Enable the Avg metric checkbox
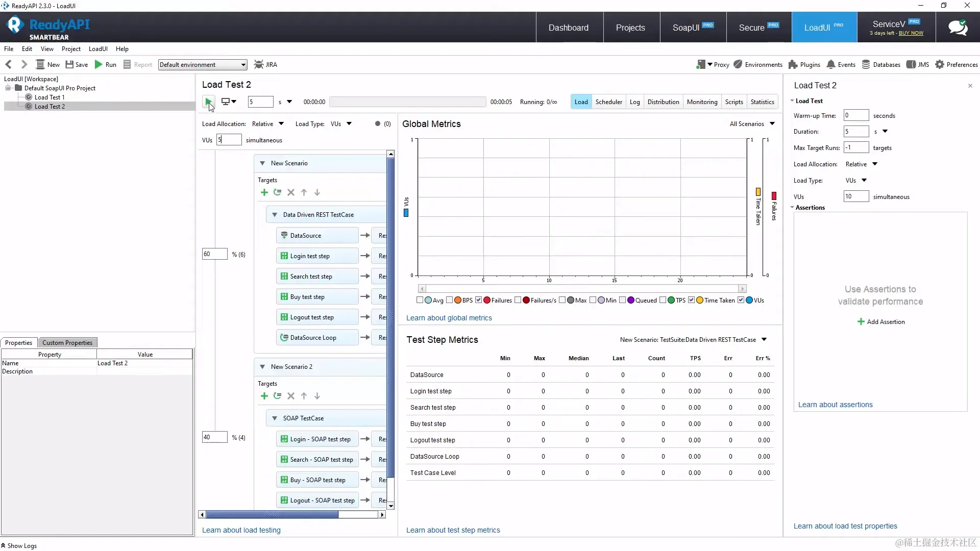Image resolution: width=980 pixels, height=551 pixels. point(420,300)
